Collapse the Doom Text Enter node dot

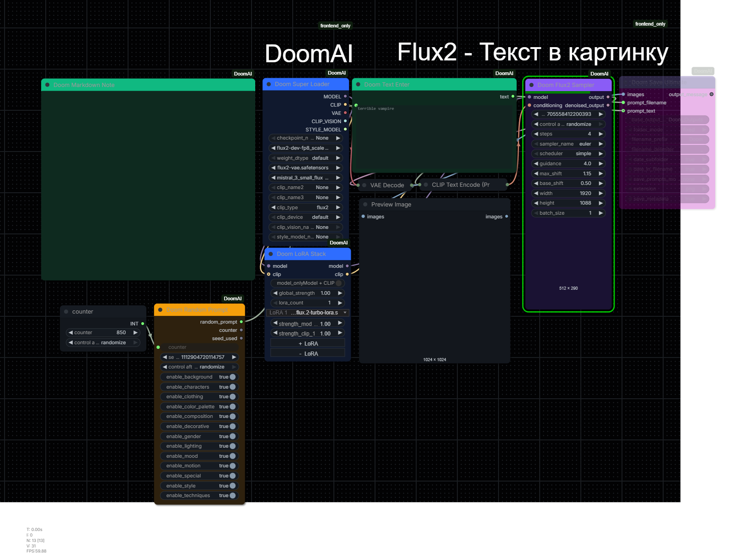click(x=359, y=85)
